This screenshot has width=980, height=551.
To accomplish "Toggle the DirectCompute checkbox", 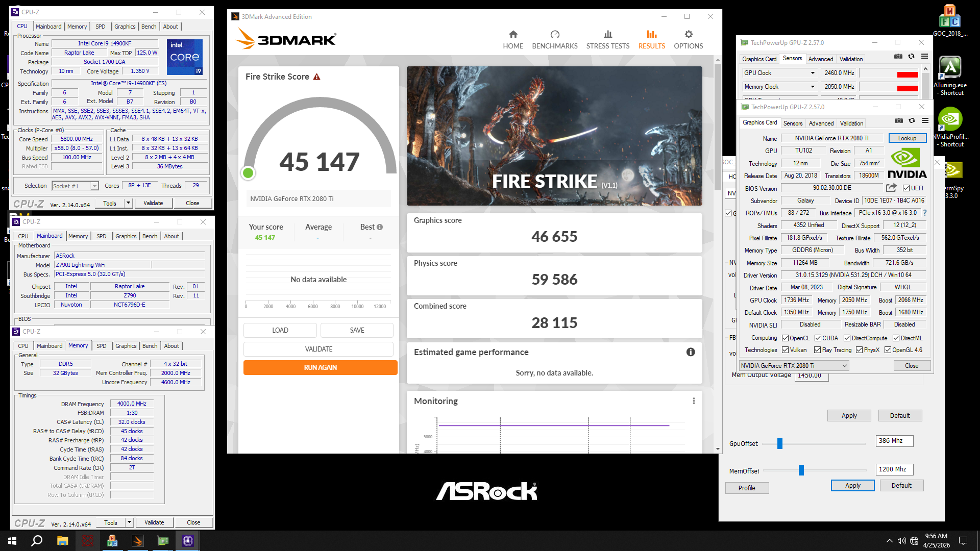I will click(847, 338).
